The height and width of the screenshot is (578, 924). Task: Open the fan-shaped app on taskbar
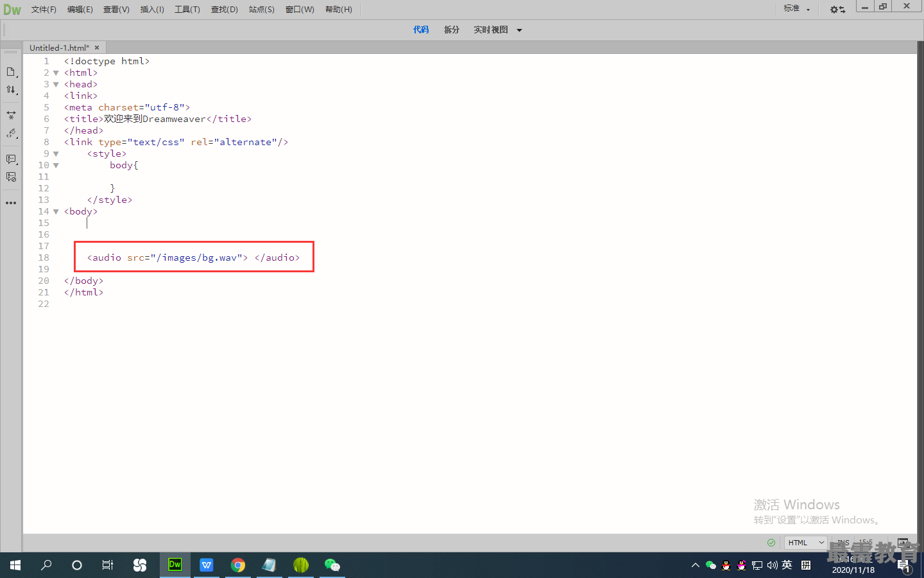point(140,565)
